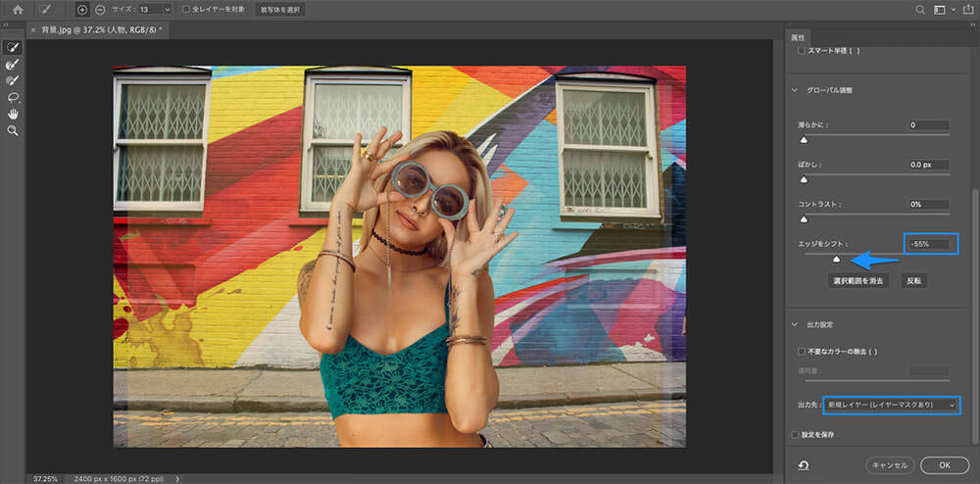Click the ぼかし slider handle
Image resolution: width=980 pixels, height=484 pixels.
804,180
